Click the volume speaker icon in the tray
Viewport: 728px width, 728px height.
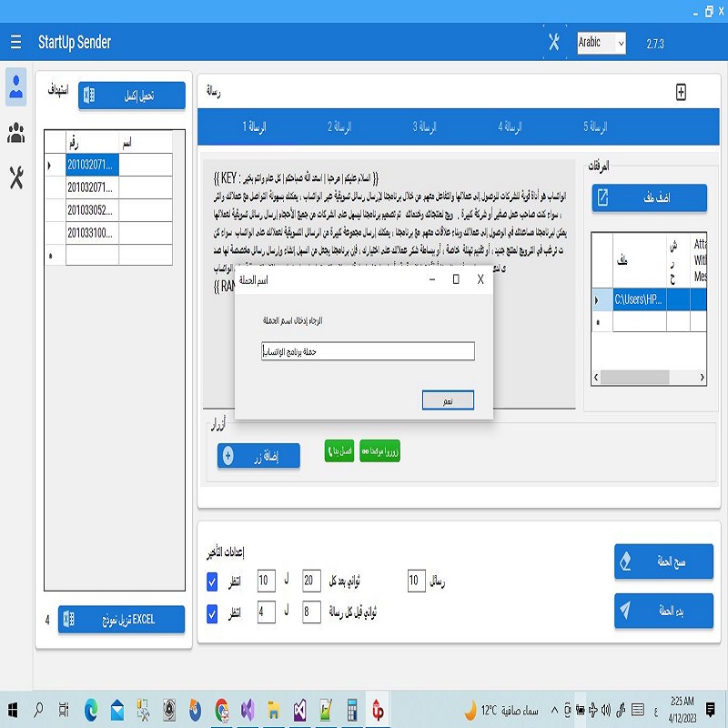click(606, 710)
